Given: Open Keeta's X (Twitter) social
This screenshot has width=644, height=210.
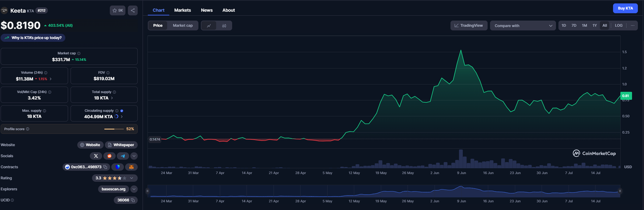Looking at the screenshot, I should (x=96, y=156).
